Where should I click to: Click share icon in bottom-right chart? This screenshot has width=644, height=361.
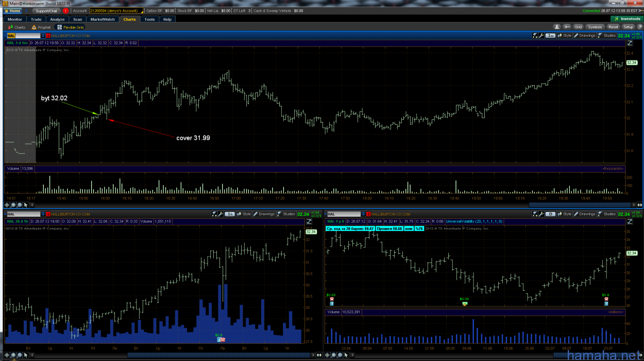[x=535, y=214]
